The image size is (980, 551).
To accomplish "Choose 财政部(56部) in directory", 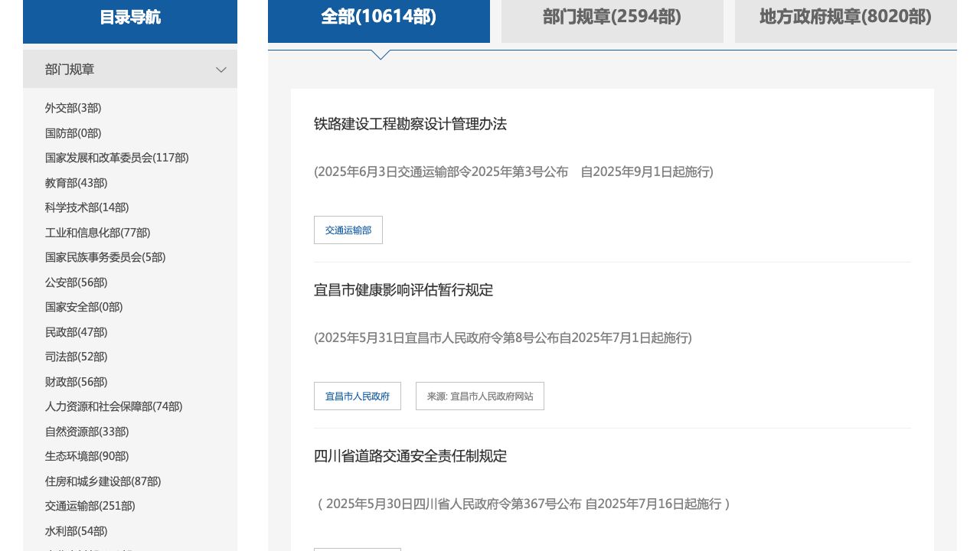I will point(76,382).
